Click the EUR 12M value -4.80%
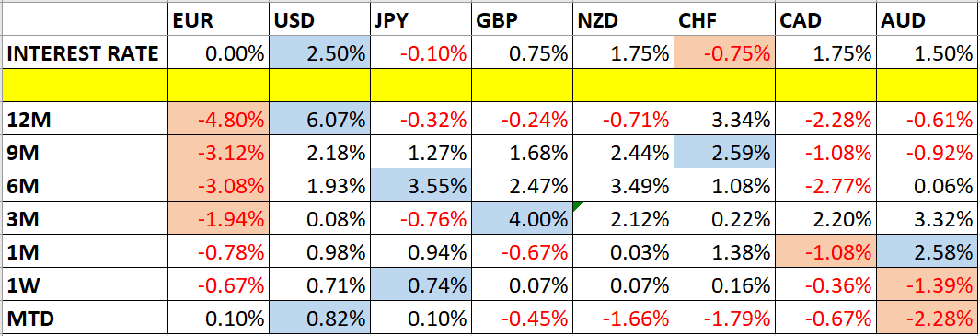 (x=219, y=119)
